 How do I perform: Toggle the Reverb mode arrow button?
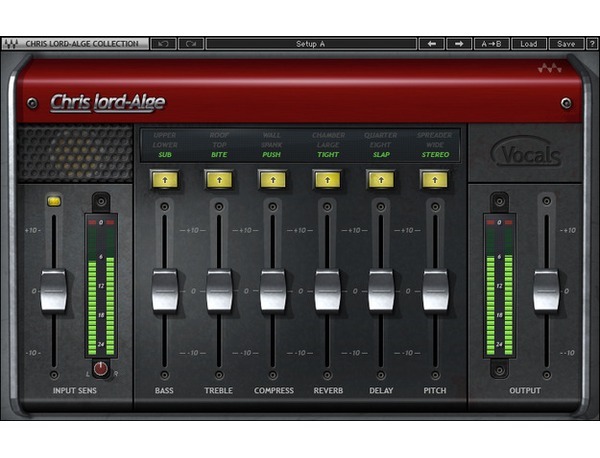pyautogui.click(x=327, y=180)
